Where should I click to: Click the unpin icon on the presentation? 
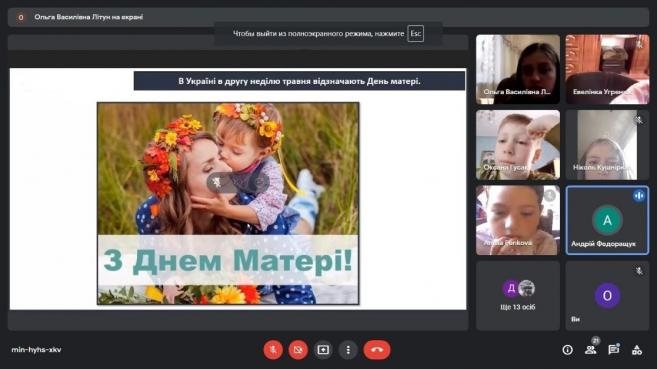(217, 182)
